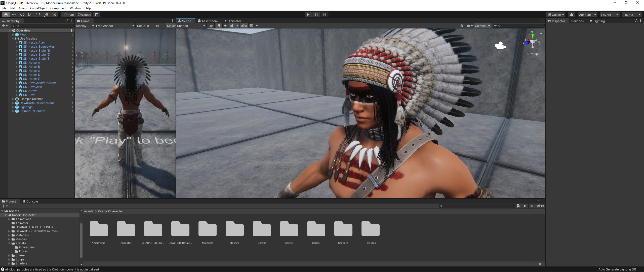The width and height of the screenshot is (644, 272).
Task: Toggle grid snapping icon in toolbar
Action: [x=97, y=15]
